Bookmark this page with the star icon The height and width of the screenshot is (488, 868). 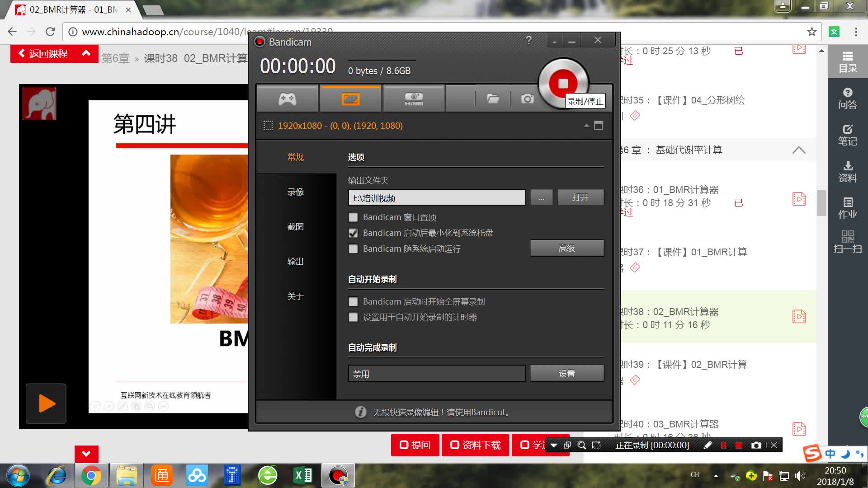click(811, 32)
